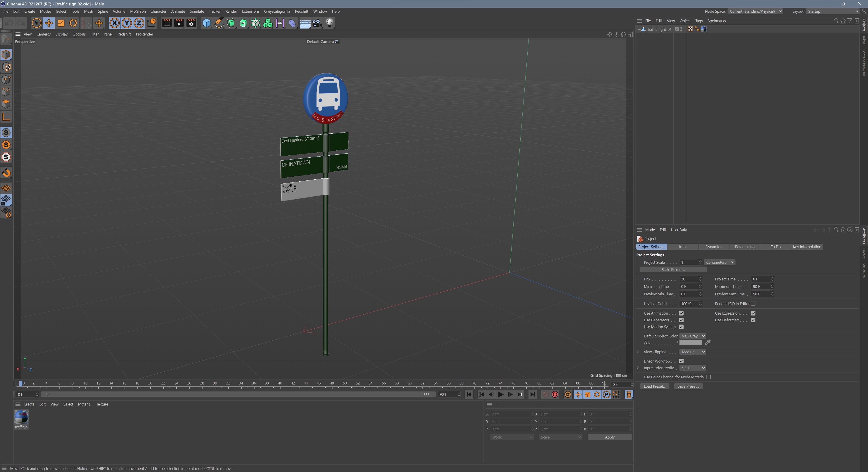Select the Live Selection tool

click(36, 23)
